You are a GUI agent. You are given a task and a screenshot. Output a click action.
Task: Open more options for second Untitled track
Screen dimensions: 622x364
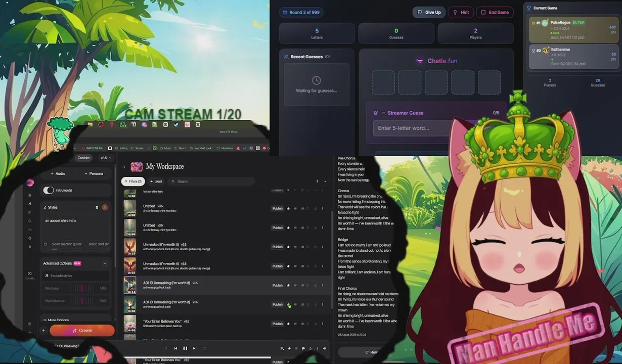(323, 227)
